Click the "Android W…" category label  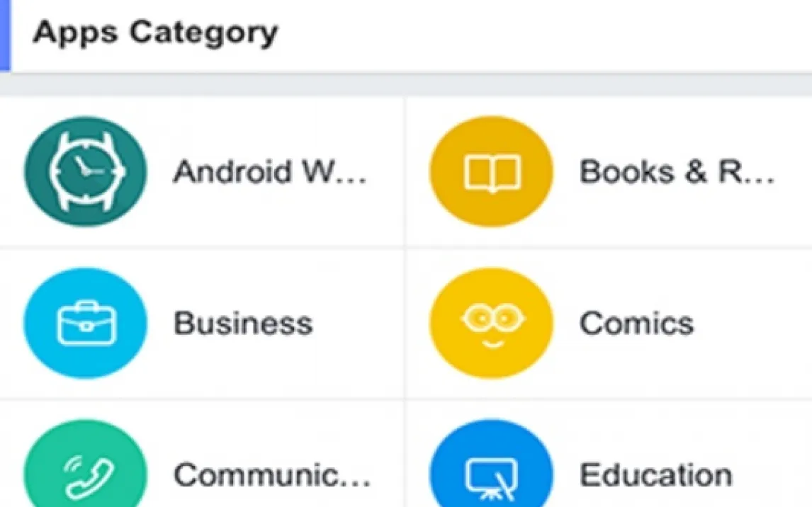click(271, 172)
